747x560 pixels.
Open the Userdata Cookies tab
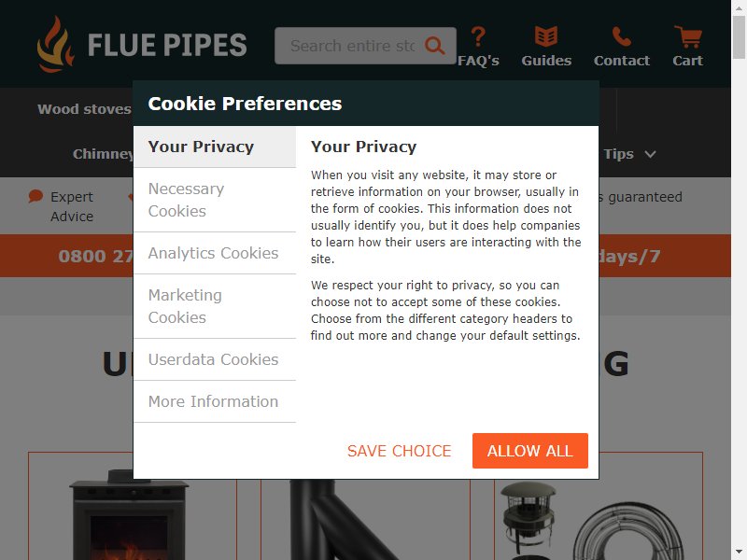pyautogui.click(x=215, y=359)
